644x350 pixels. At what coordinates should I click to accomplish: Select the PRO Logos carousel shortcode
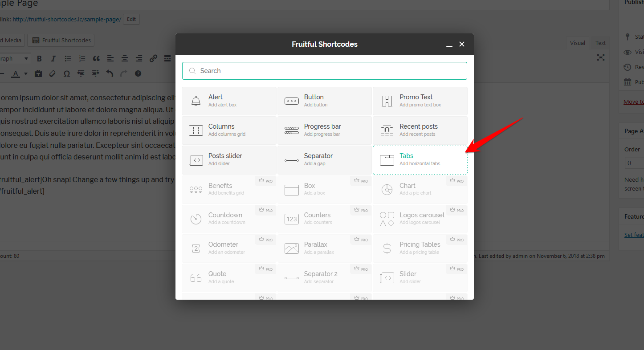point(420,219)
